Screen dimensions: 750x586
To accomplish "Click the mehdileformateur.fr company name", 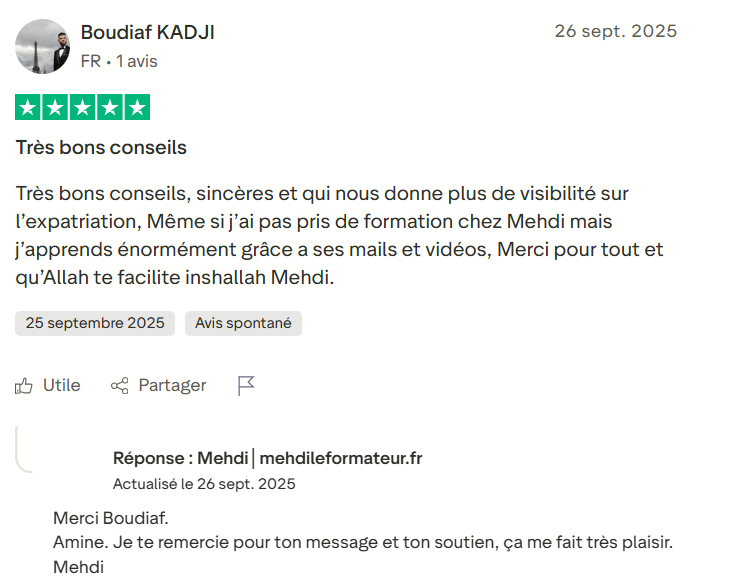I will (x=340, y=458).
